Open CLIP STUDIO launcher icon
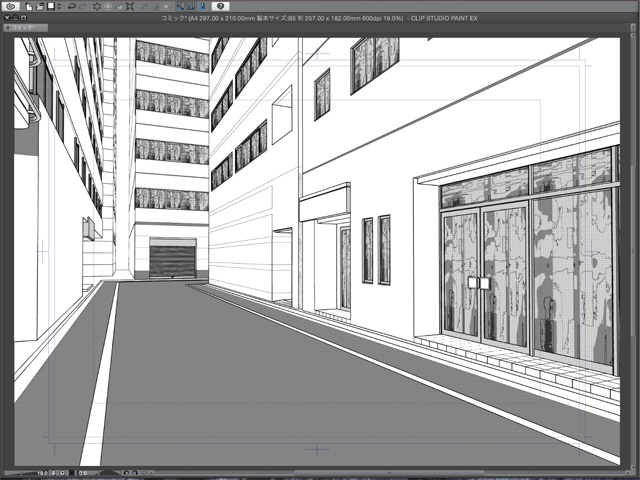 (11, 7)
